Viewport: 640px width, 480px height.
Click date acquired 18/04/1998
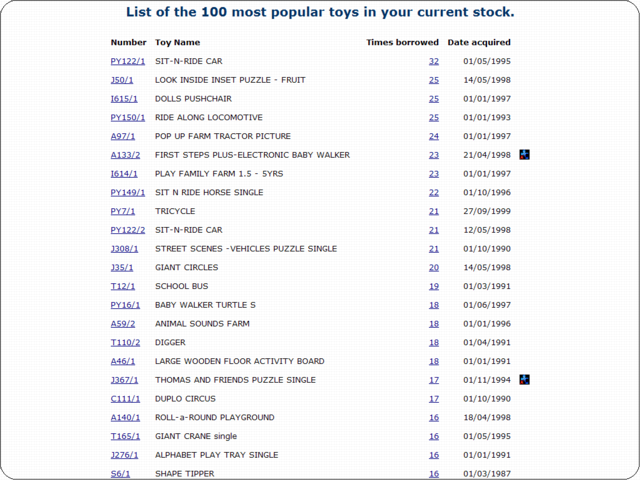pyautogui.click(x=487, y=418)
